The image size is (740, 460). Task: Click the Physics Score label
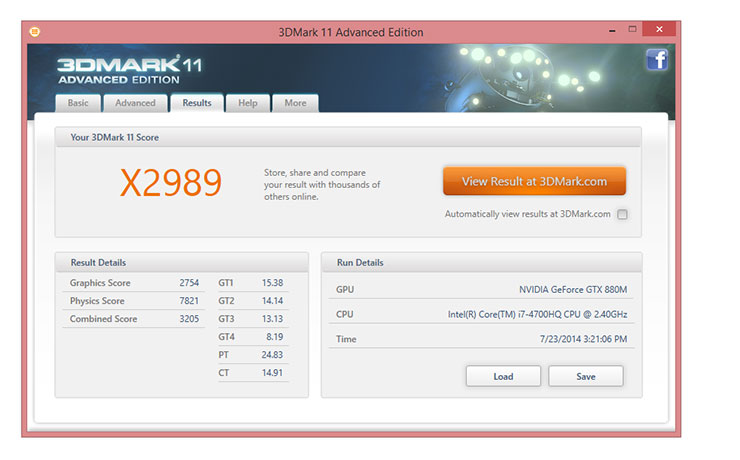[97, 301]
